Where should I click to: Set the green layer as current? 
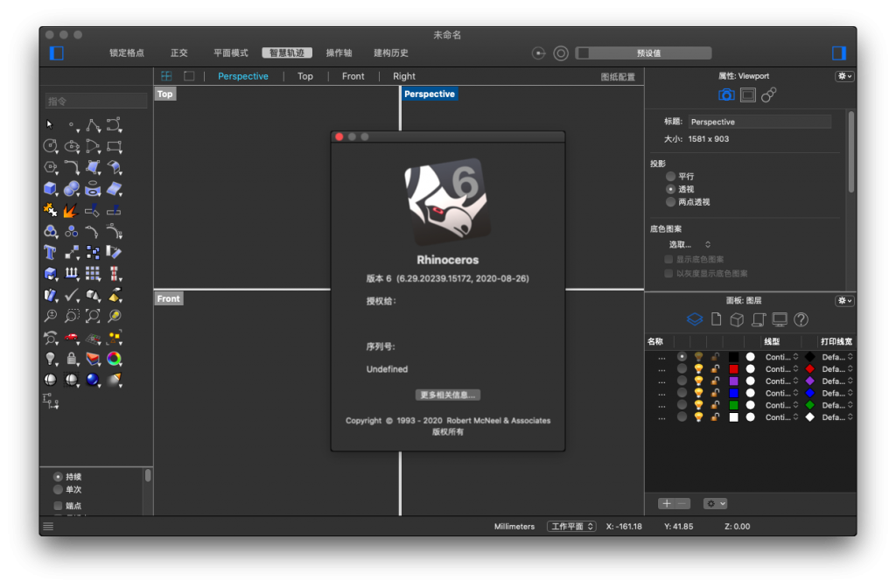point(682,405)
